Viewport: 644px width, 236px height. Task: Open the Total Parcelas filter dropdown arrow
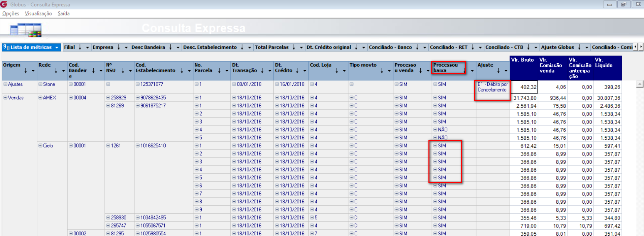click(301, 47)
